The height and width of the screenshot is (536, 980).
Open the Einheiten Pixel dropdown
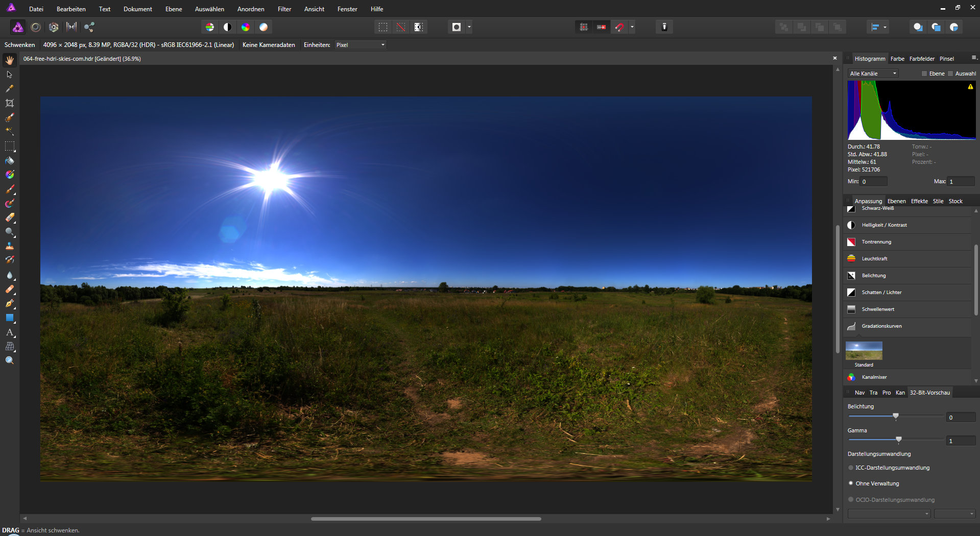tap(360, 45)
